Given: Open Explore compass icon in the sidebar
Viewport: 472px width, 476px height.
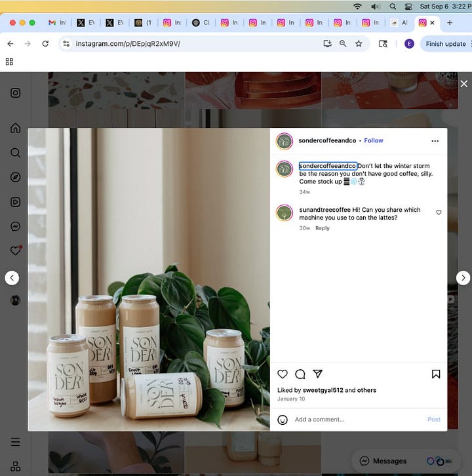Looking at the screenshot, I should (x=16, y=177).
